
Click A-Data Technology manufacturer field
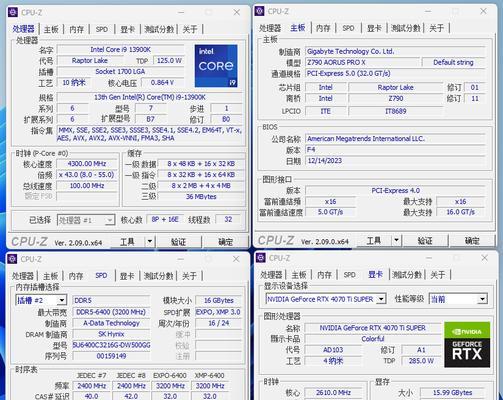111,323
